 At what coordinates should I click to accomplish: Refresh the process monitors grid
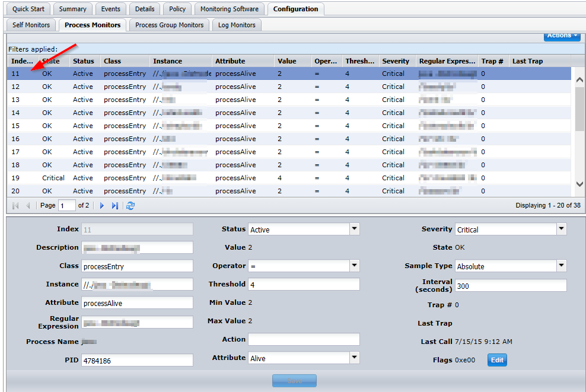pyautogui.click(x=130, y=206)
